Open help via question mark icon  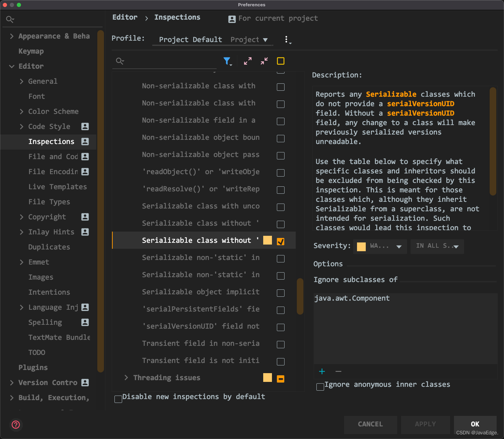click(16, 425)
